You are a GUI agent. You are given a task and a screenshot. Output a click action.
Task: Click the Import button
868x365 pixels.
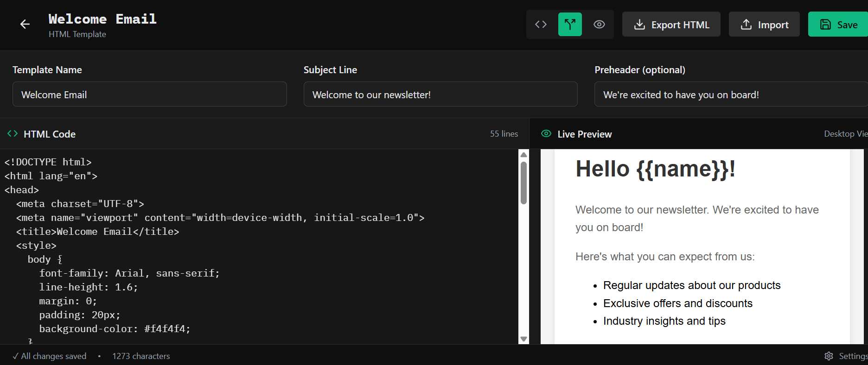764,25
